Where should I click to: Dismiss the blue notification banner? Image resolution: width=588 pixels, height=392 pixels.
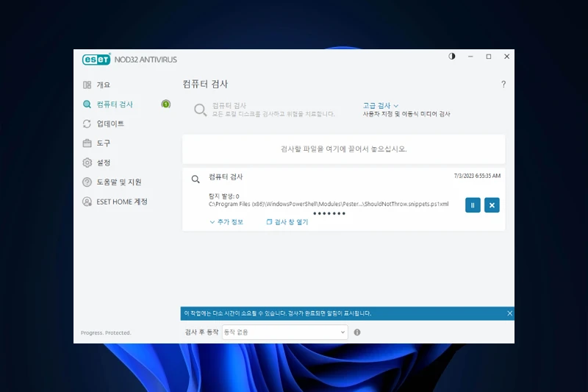pyautogui.click(x=509, y=313)
